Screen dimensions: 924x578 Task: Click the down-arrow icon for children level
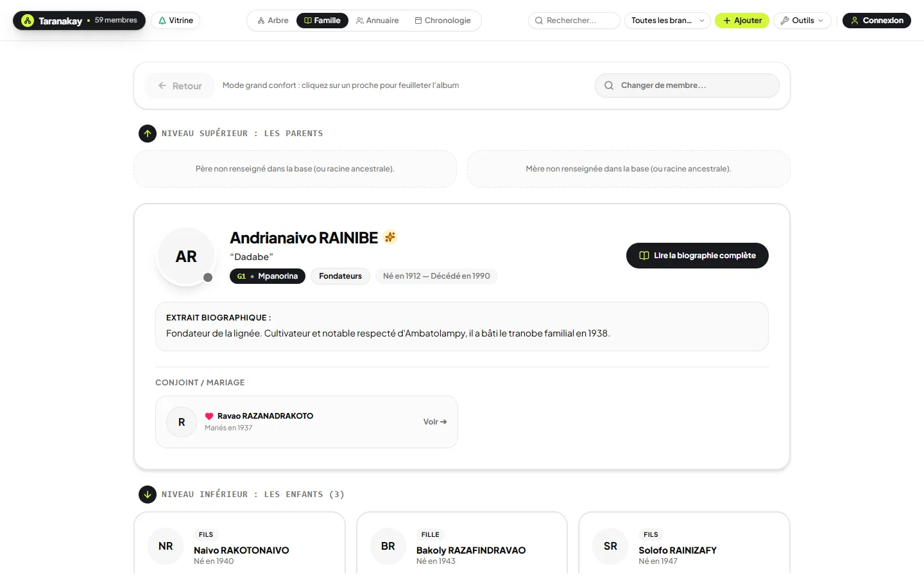pyautogui.click(x=148, y=495)
